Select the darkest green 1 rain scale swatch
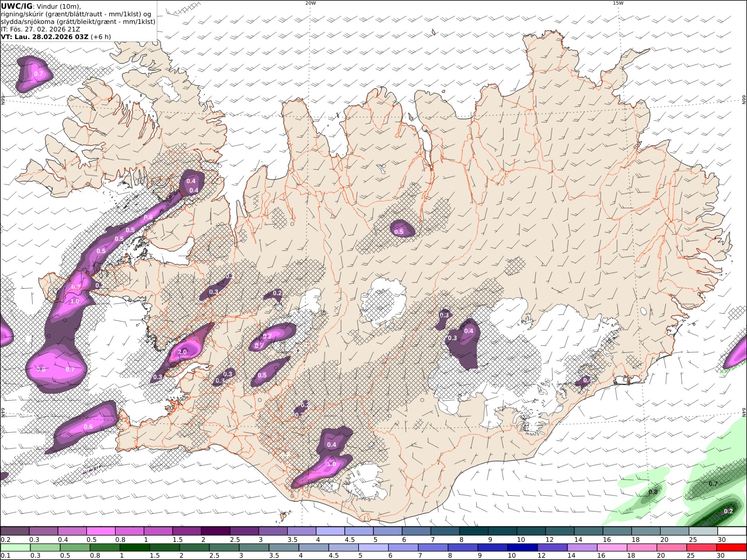Image resolution: width=747 pixels, height=560 pixels. coord(134,548)
